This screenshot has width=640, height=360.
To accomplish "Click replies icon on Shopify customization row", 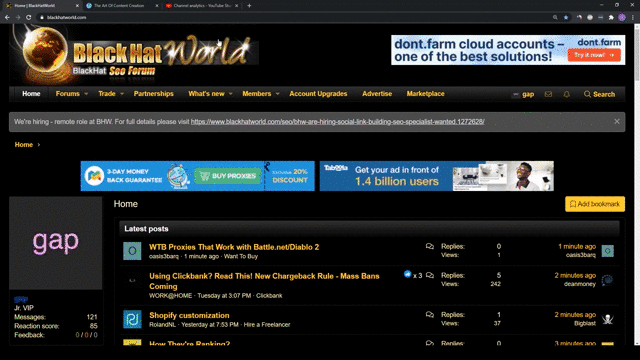I will [429, 315].
